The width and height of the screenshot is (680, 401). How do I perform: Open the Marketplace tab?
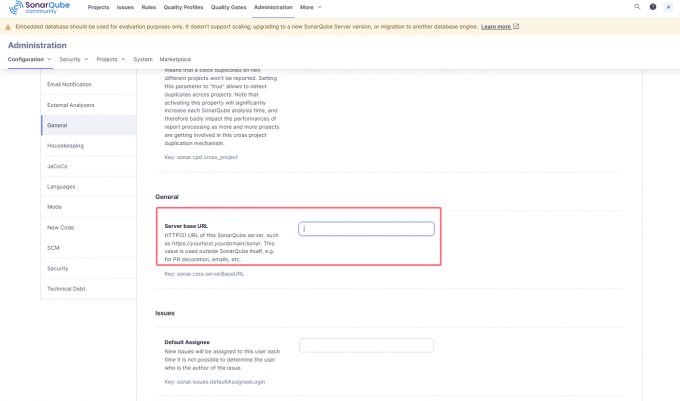(x=175, y=59)
